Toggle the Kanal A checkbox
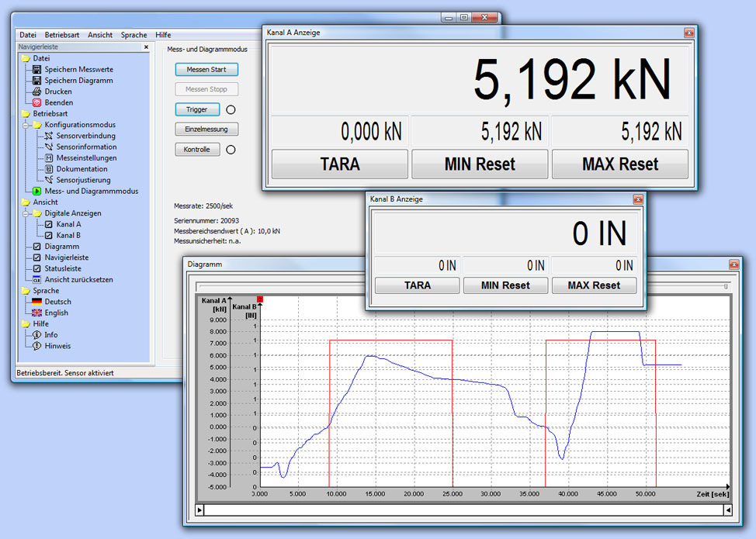The height and width of the screenshot is (539, 756). pos(49,224)
